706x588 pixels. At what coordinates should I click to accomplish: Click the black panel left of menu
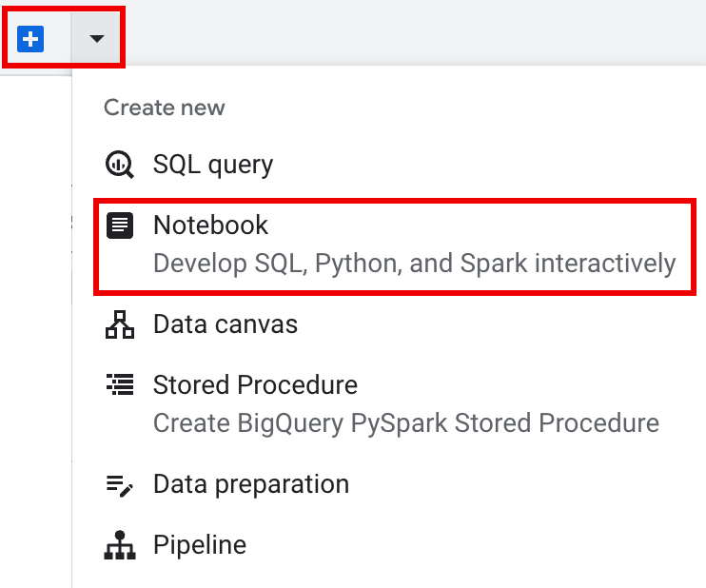point(35,333)
